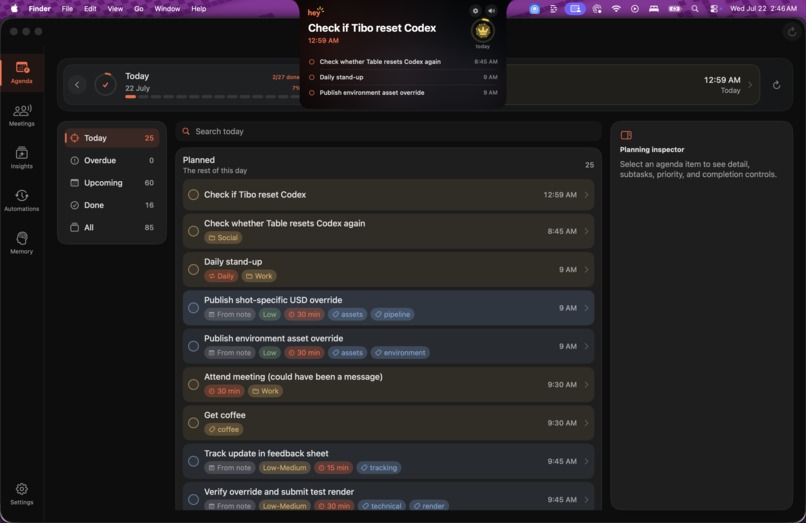Screen dimensions: 806x523
Task: Select the Done filter
Action: tap(112, 205)
